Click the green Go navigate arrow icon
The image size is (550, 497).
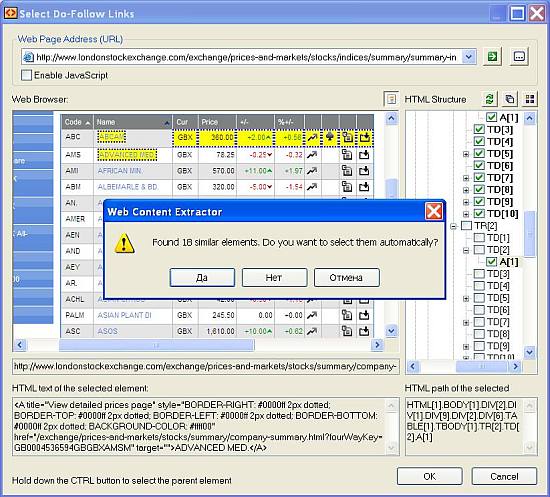click(492, 56)
